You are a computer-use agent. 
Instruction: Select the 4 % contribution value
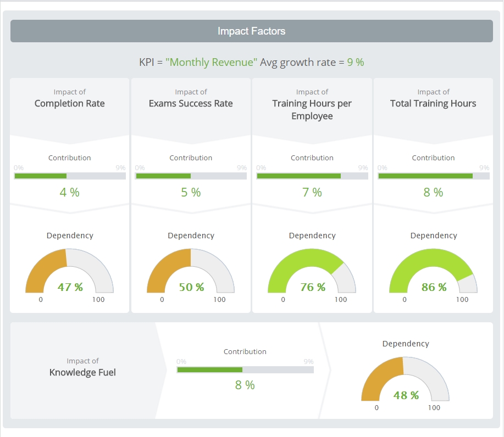(x=69, y=192)
